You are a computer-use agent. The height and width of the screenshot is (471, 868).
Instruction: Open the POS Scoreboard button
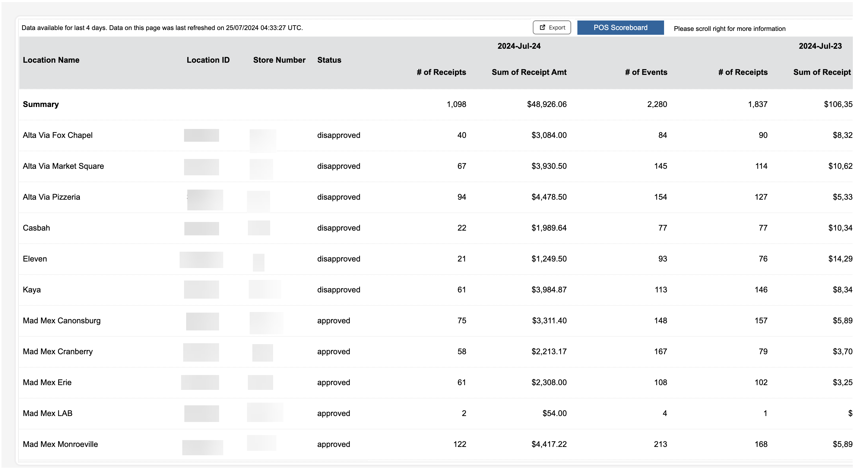coord(620,28)
